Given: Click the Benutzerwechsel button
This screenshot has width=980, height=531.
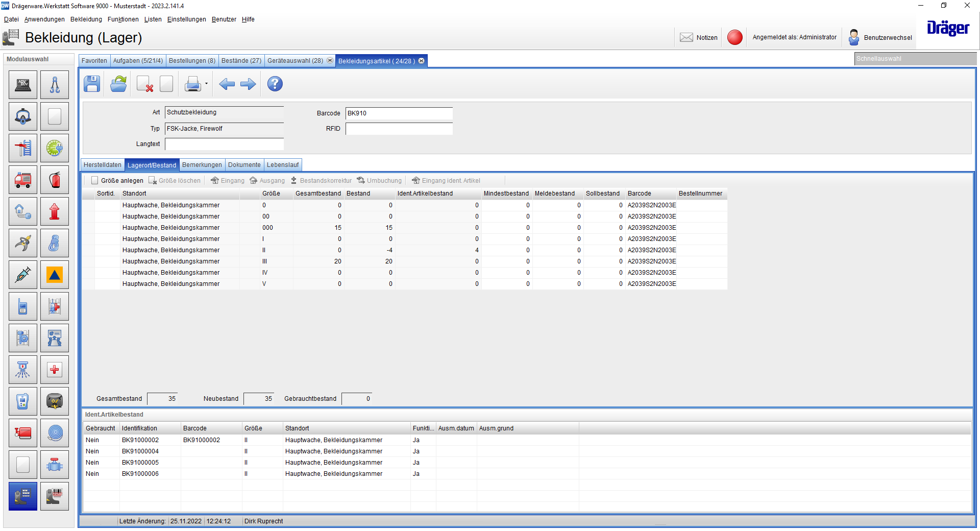Looking at the screenshot, I should click(880, 37).
